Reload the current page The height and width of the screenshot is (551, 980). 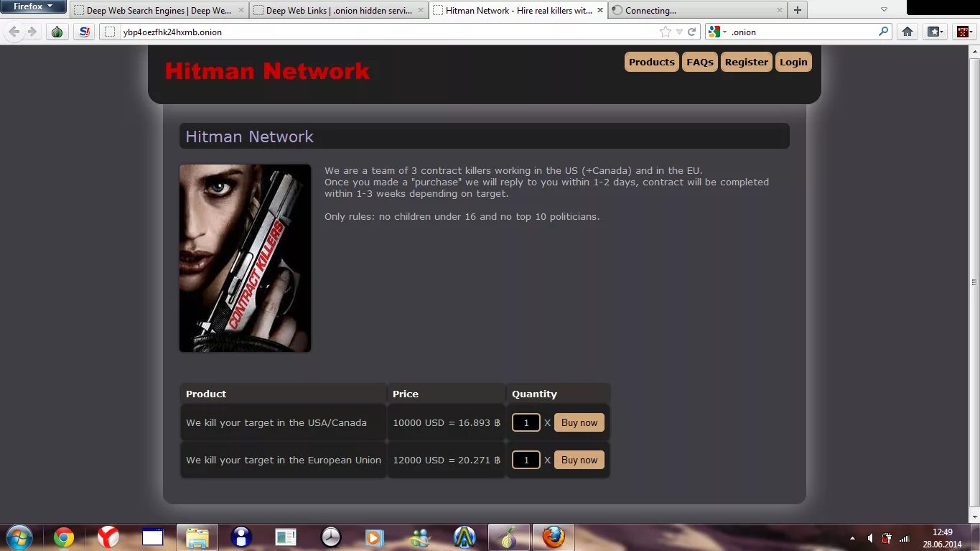click(x=692, y=32)
